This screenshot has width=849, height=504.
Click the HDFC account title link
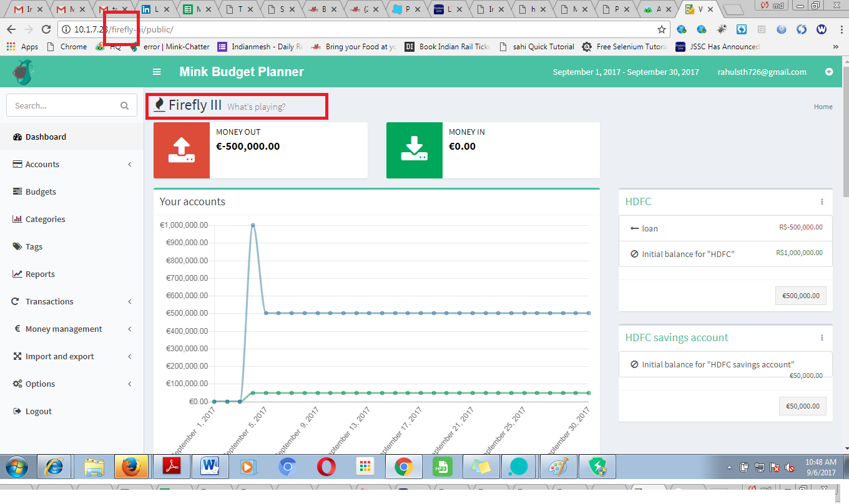638,201
